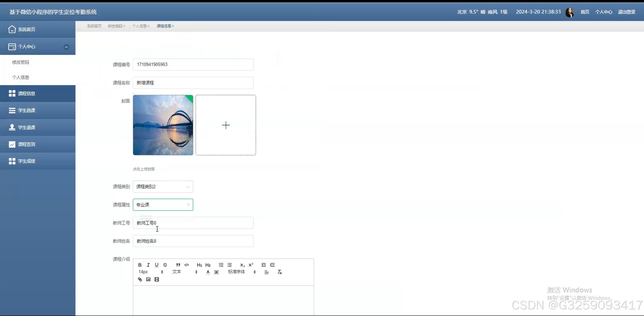
Task: Open 学生退课 in the sidebar
Action: click(38, 127)
